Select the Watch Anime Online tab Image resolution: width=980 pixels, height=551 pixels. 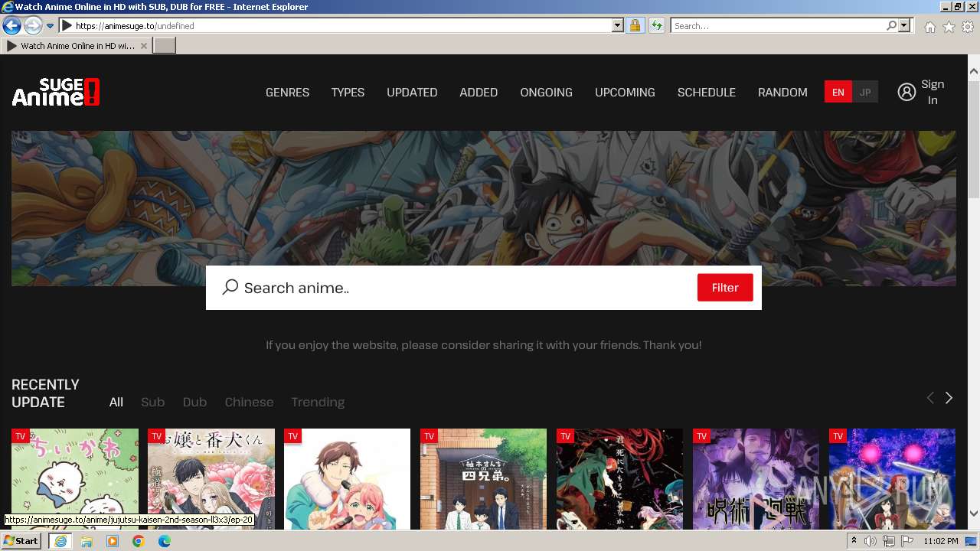77,46
